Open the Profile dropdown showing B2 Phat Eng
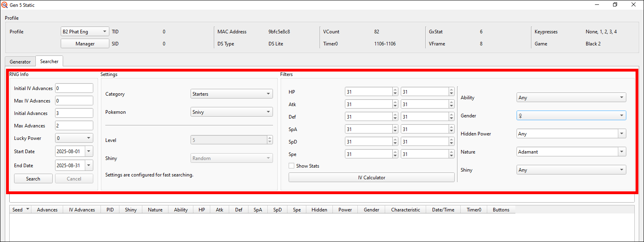Image resolution: width=644 pixels, height=242 pixels. 85,31
